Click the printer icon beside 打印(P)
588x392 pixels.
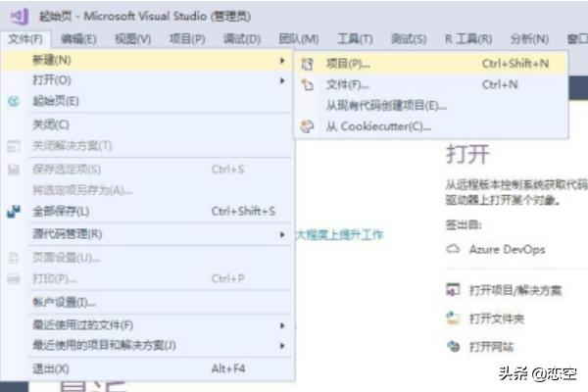tap(14, 278)
